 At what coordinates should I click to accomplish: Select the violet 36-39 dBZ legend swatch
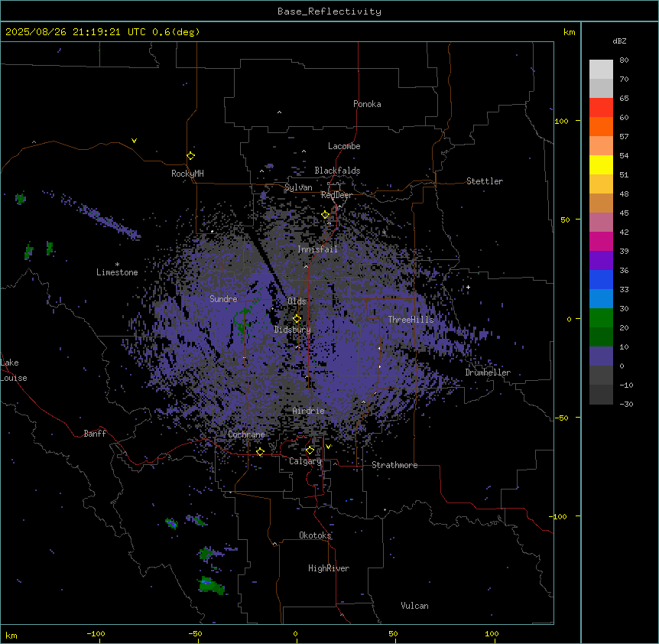[x=601, y=260]
